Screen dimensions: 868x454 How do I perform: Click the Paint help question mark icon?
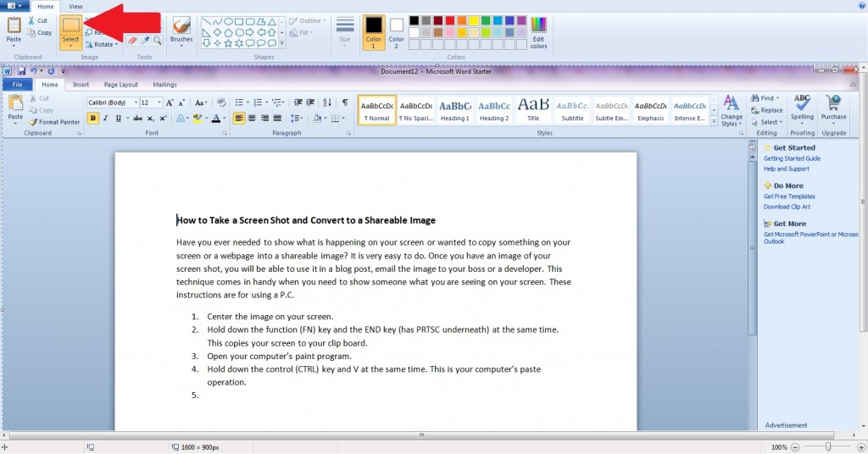click(x=861, y=6)
